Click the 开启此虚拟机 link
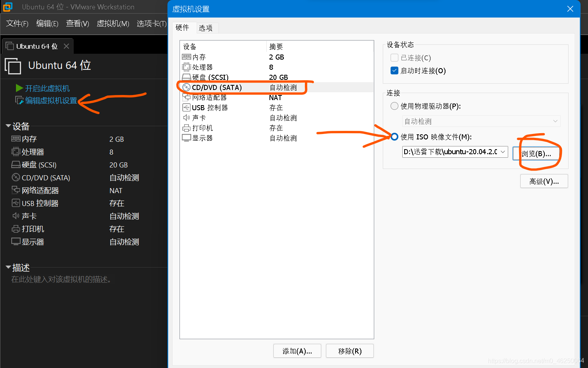This screenshot has height=368, width=588. [48, 88]
